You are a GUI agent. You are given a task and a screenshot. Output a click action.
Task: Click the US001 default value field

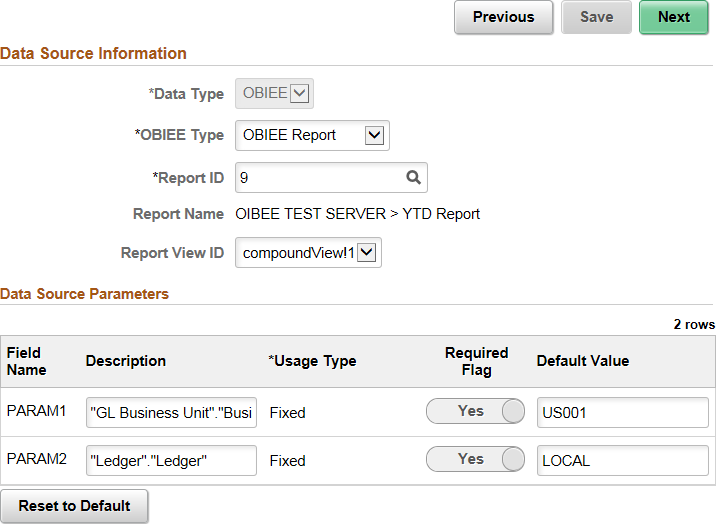[623, 413]
